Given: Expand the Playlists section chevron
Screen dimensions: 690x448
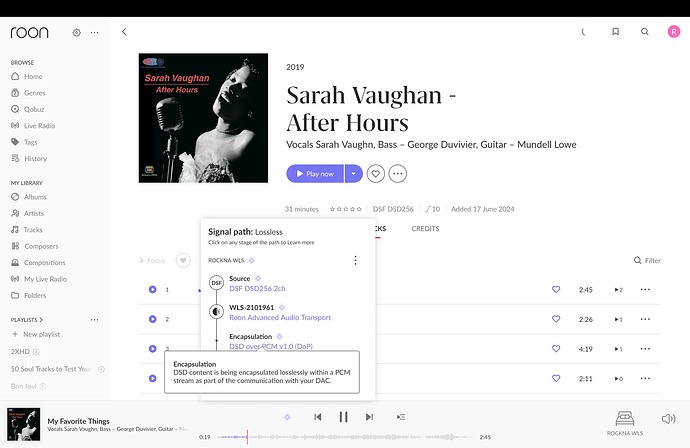Looking at the screenshot, I should point(41,320).
